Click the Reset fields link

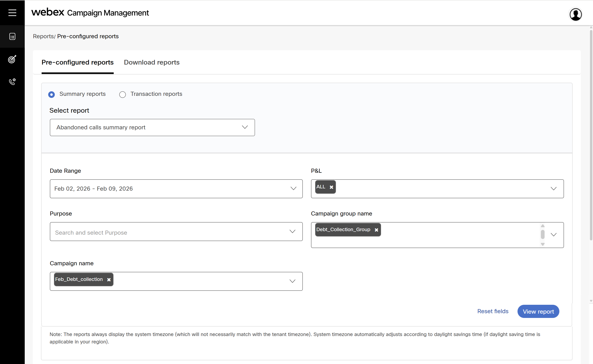[x=492, y=311]
